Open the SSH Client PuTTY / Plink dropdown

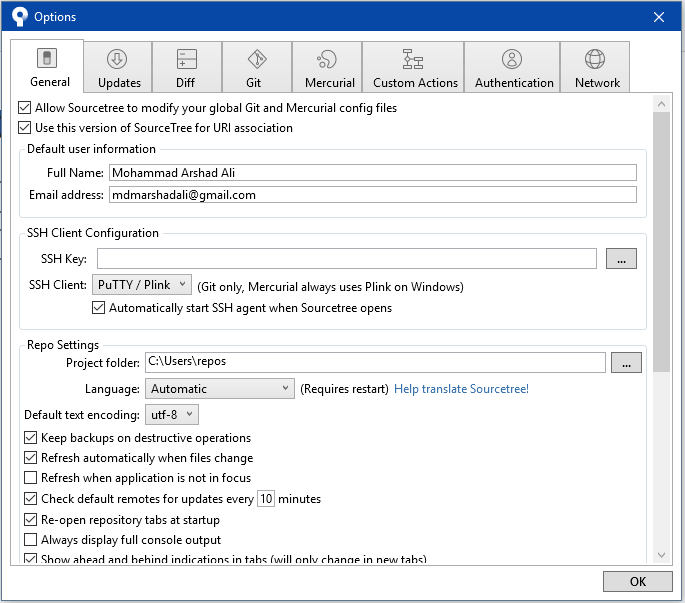[x=142, y=285]
